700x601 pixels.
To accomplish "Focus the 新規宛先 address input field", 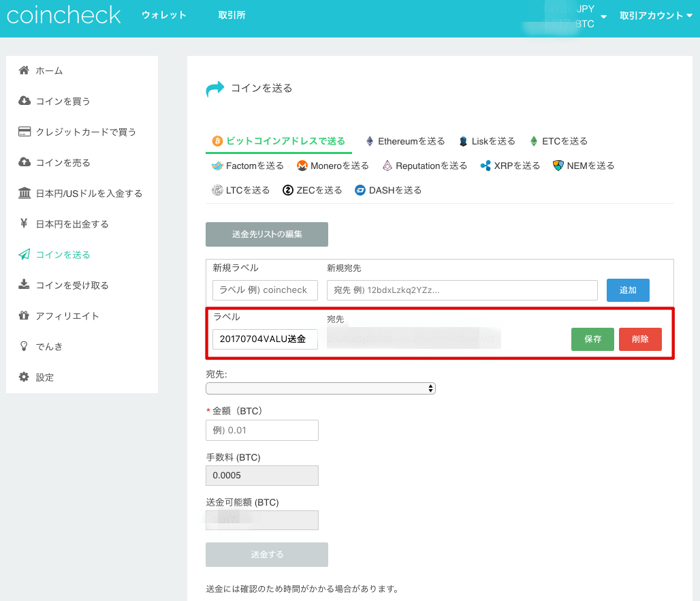I will click(x=462, y=290).
